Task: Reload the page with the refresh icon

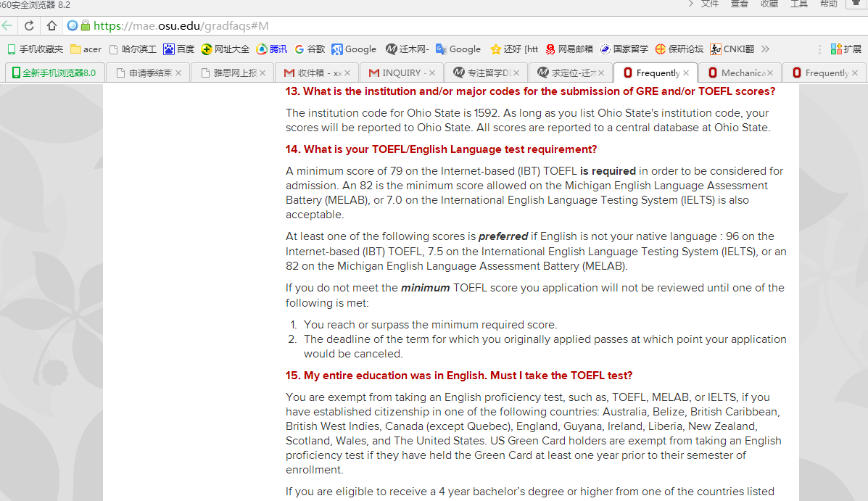Action: (29, 26)
